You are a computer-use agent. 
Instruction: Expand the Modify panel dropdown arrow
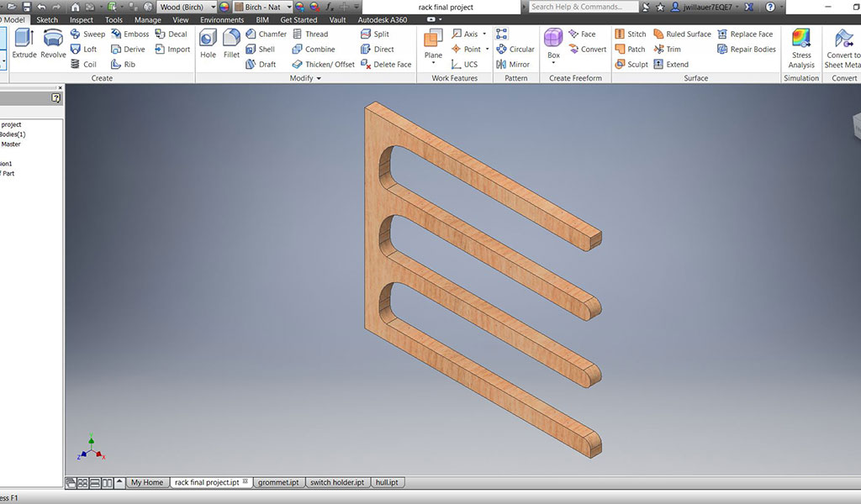(x=319, y=78)
